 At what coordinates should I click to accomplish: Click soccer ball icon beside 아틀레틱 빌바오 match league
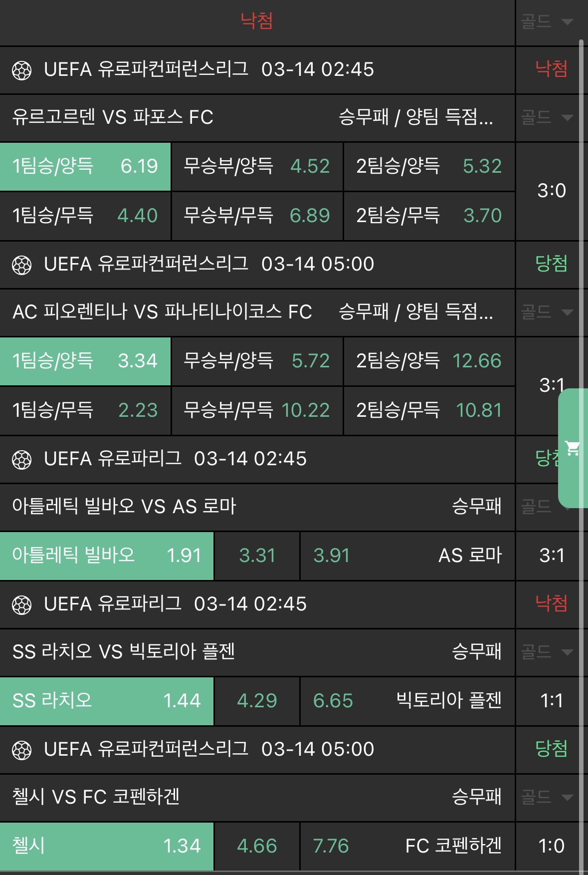click(22, 460)
